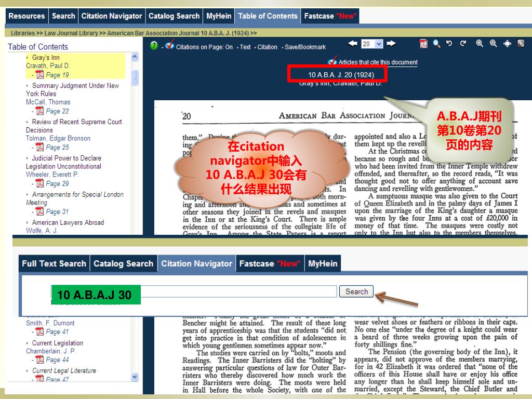This screenshot has width=532, height=399.
Task: Open Articles that cite this document
Action: [x=378, y=62]
